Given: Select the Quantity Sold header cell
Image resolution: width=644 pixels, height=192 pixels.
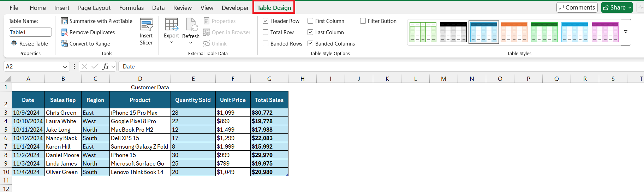Looking at the screenshot, I should click(x=193, y=100).
